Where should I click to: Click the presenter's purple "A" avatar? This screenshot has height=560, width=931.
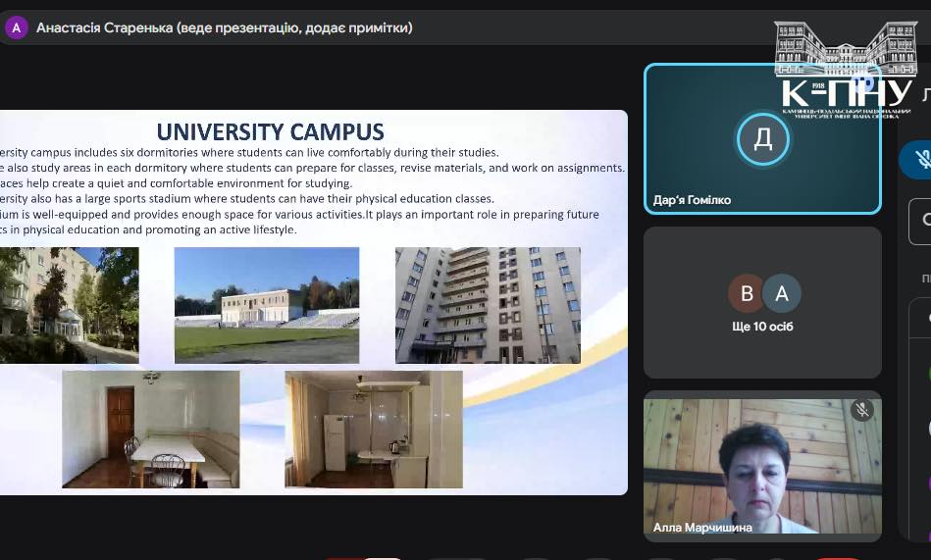click(x=16, y=27)
